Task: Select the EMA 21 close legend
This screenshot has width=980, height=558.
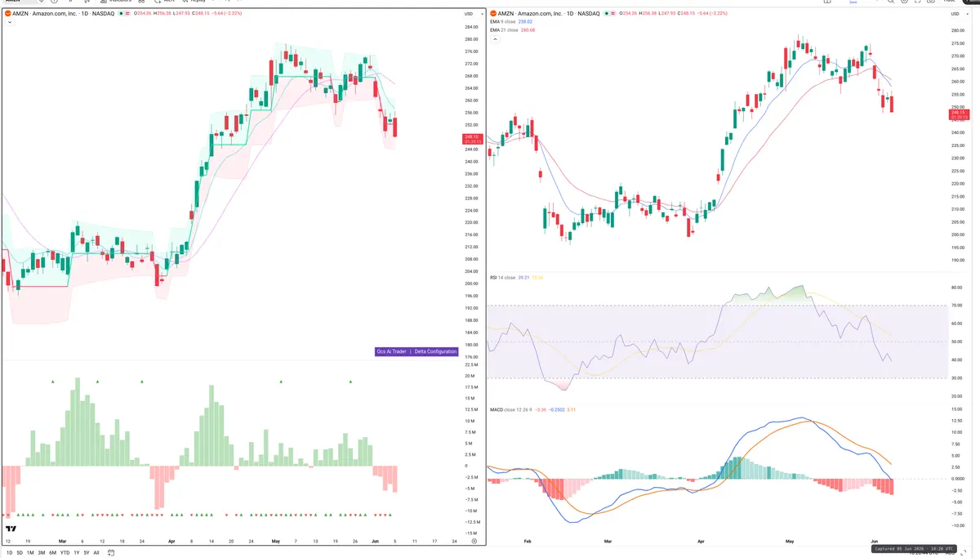Action: tap(504, 30)
